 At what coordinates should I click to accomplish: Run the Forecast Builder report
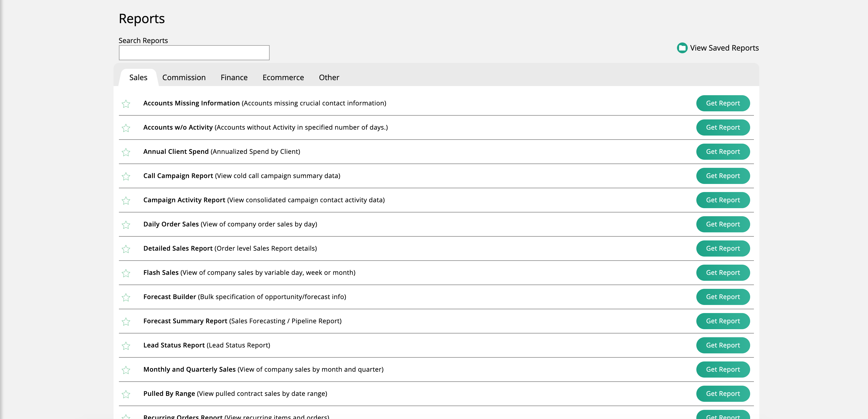723,297
